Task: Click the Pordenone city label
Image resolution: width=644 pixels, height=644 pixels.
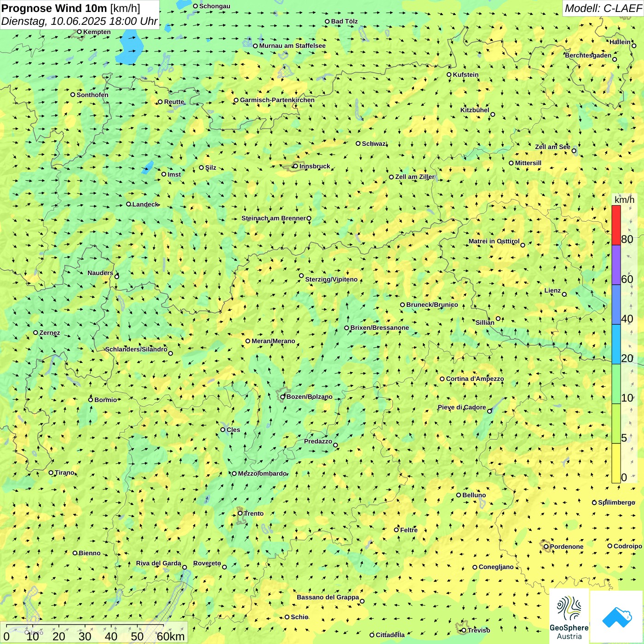Action: point(567,546)
